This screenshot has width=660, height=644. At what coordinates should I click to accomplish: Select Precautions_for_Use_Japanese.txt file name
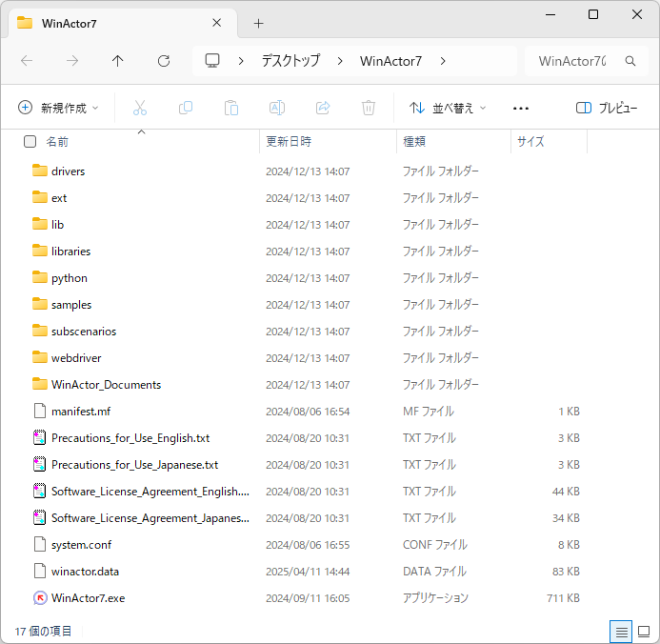(134, 465)
